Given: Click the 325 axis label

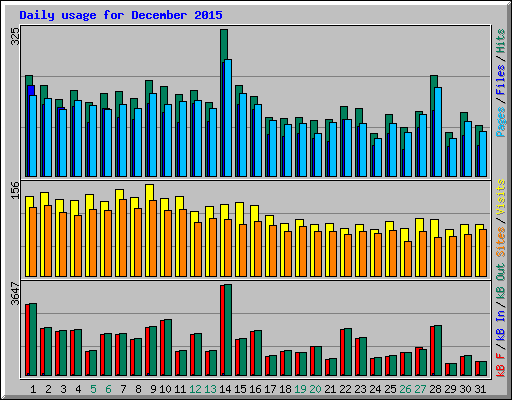Looking at the screenshot, I should coord(15,36).
